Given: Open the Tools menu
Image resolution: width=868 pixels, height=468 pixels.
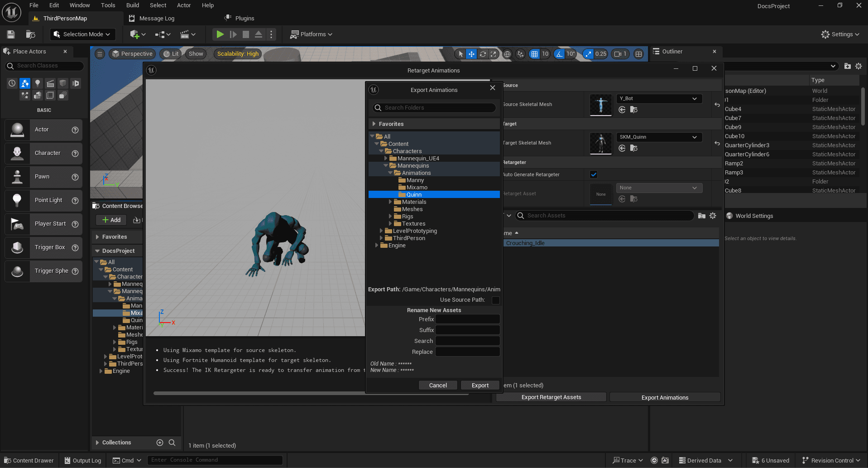Looking at the screenshot, I should click(x=108, y=5).
